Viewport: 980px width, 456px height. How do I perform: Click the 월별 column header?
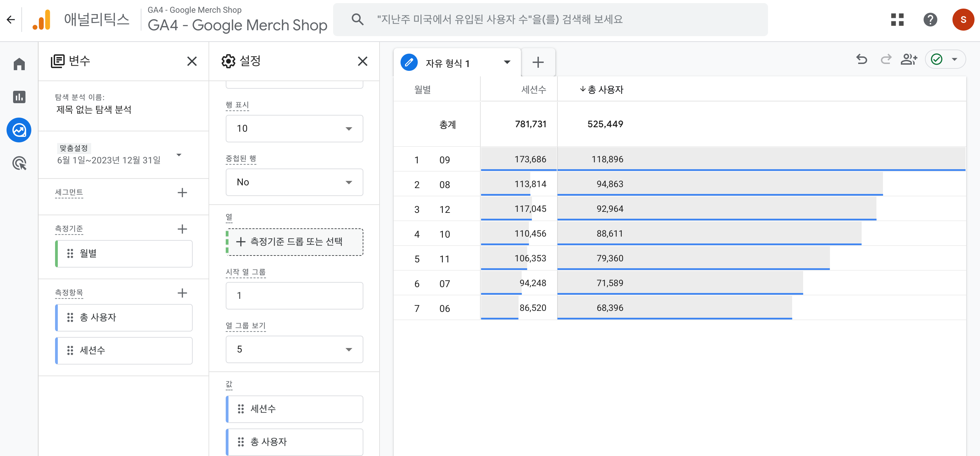(x=422, y=89)
